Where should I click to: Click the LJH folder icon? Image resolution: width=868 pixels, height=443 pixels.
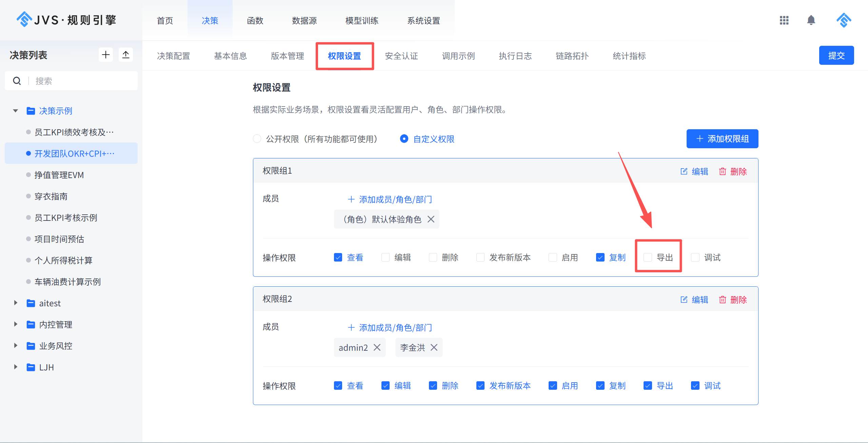click(x=31, y=367)
